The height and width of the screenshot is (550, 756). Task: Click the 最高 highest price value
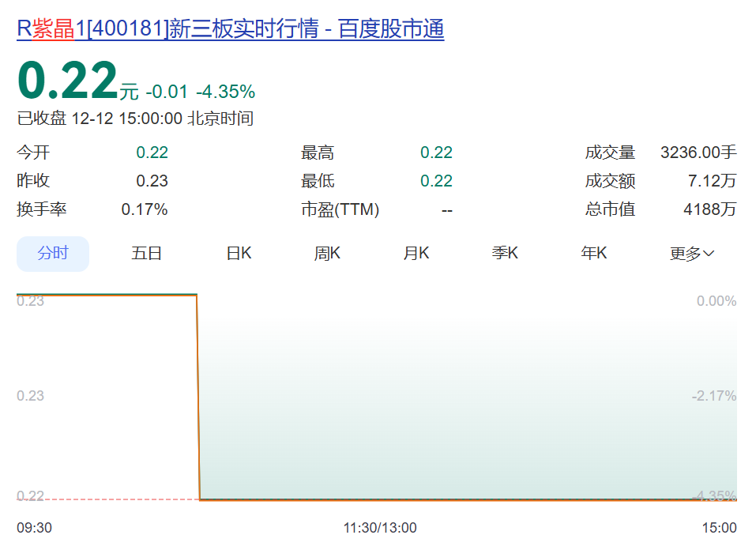click(438, 152)
